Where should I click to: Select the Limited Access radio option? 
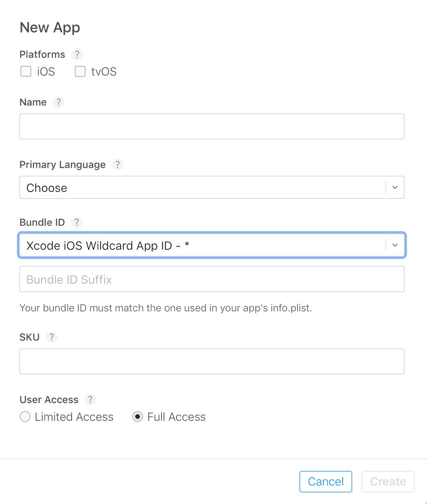25,417
